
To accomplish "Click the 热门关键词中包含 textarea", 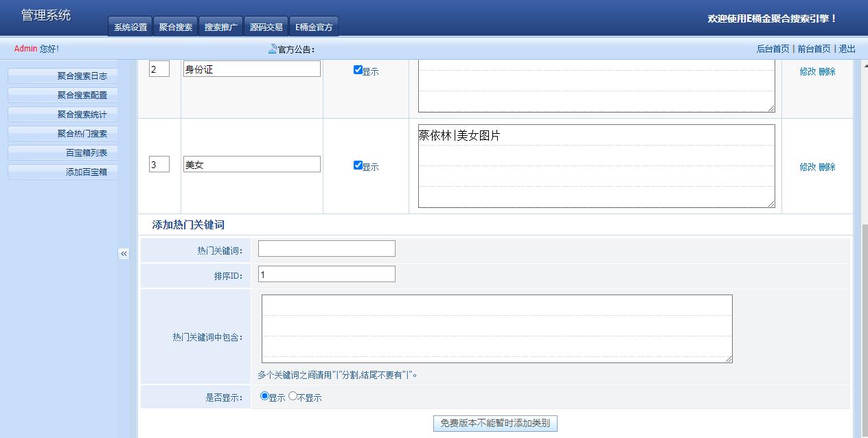I will click(497, 329).
